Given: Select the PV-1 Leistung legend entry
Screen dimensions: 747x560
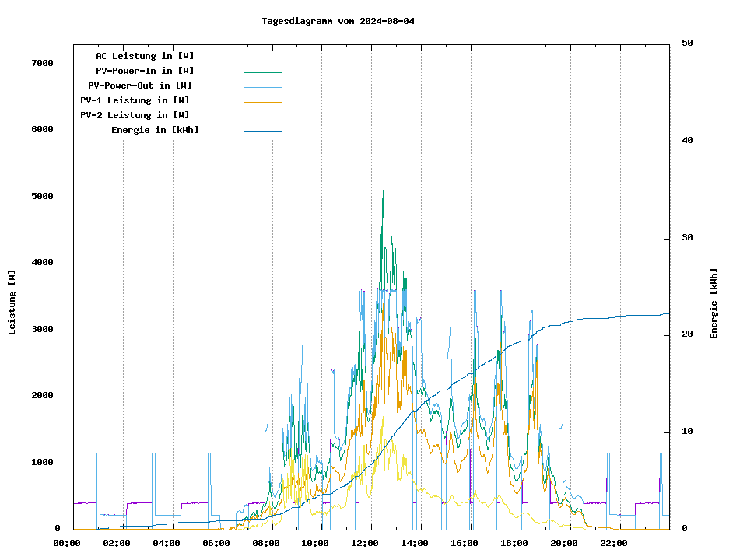Looking at the screenshot, I should click(135, 100).
